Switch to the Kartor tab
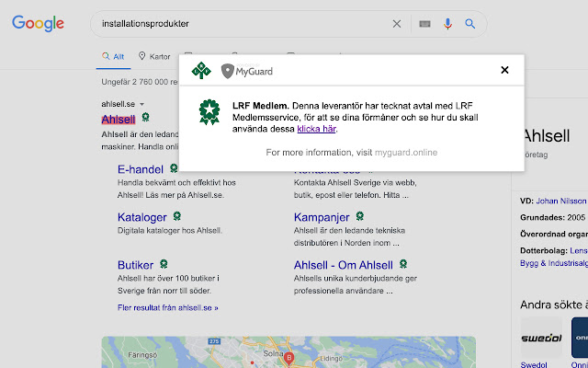 coord(154,56)
